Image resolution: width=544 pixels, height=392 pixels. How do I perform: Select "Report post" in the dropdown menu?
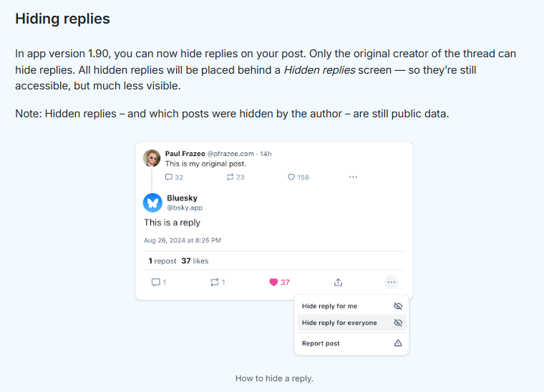321,343
